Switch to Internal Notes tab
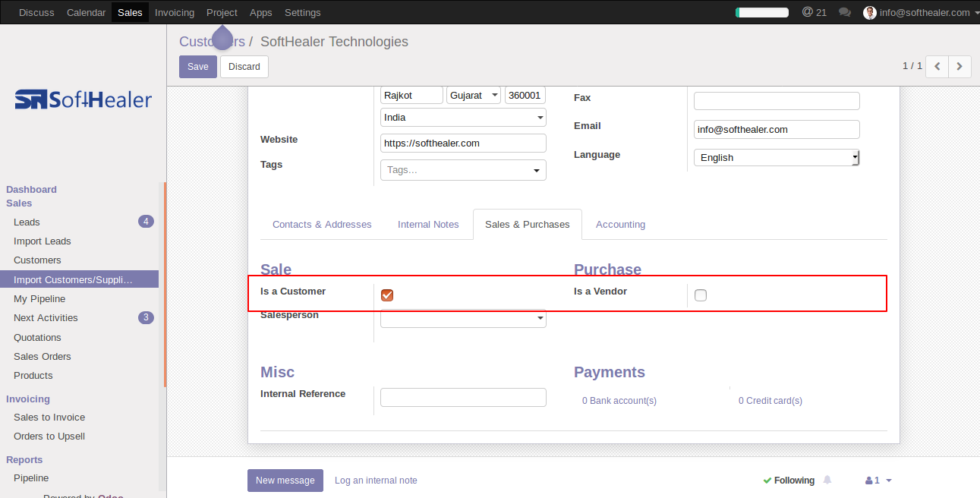Viewport: 980px width, 498px height. 428,225
